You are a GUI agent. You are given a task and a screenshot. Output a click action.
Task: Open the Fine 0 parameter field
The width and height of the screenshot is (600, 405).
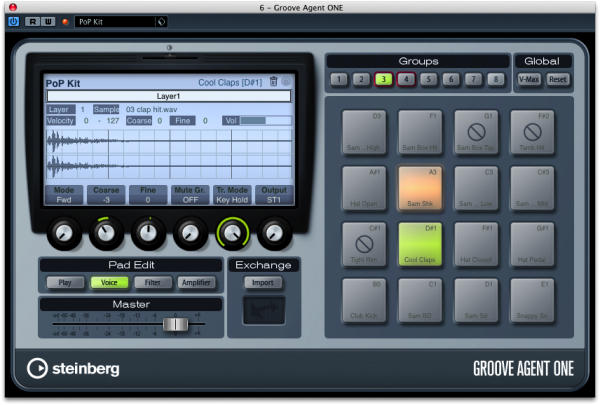tap(148, 195)
